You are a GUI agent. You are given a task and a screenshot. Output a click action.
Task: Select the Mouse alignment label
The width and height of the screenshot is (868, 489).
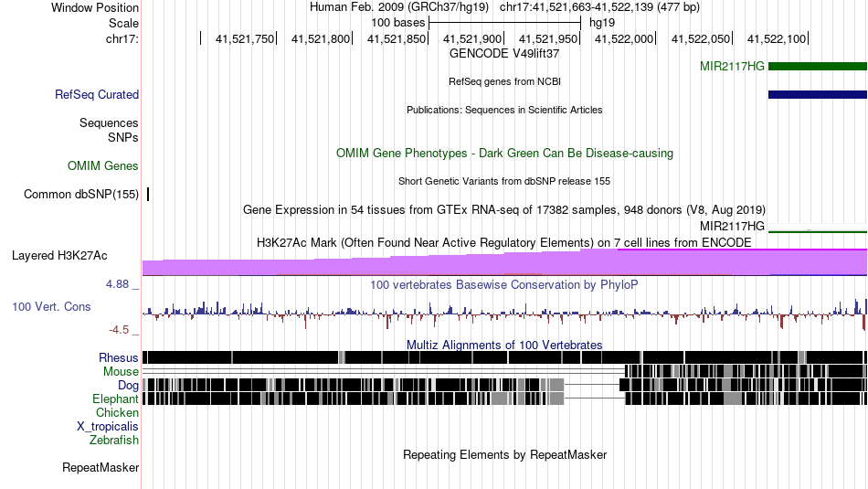[121, 372]
